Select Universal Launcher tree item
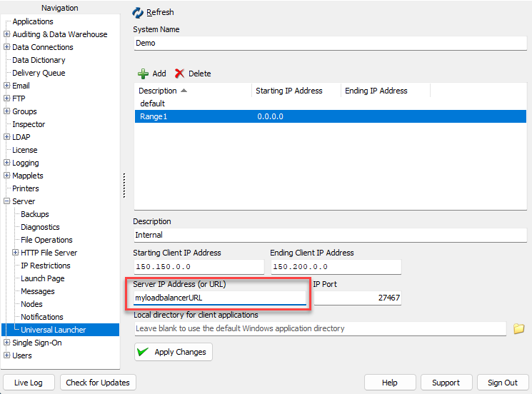The image size is (532, 394). [x=54, y=330]
